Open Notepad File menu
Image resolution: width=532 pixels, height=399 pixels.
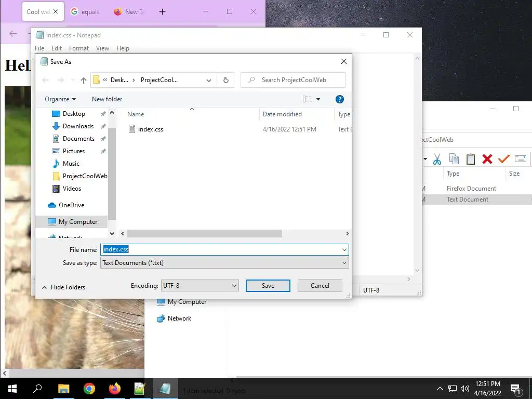click(39, 48)
